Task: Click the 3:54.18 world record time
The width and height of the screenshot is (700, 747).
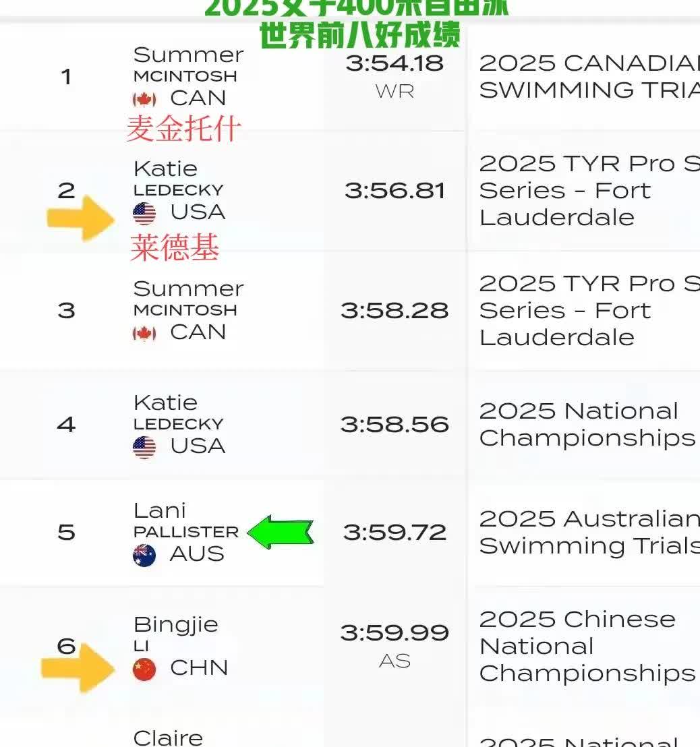Action: click(395, 63)
